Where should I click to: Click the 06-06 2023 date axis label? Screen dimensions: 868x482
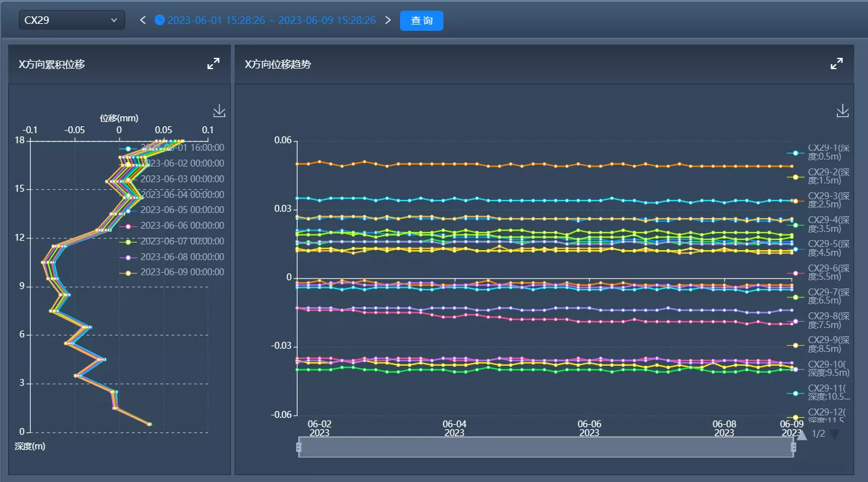point(589,428)
